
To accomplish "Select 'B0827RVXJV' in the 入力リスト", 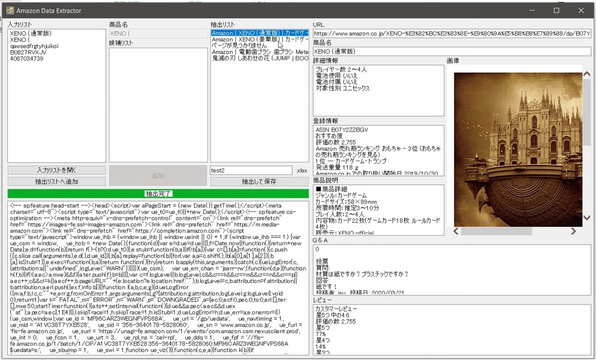I will pyautogui.click(x=28, y=52).
